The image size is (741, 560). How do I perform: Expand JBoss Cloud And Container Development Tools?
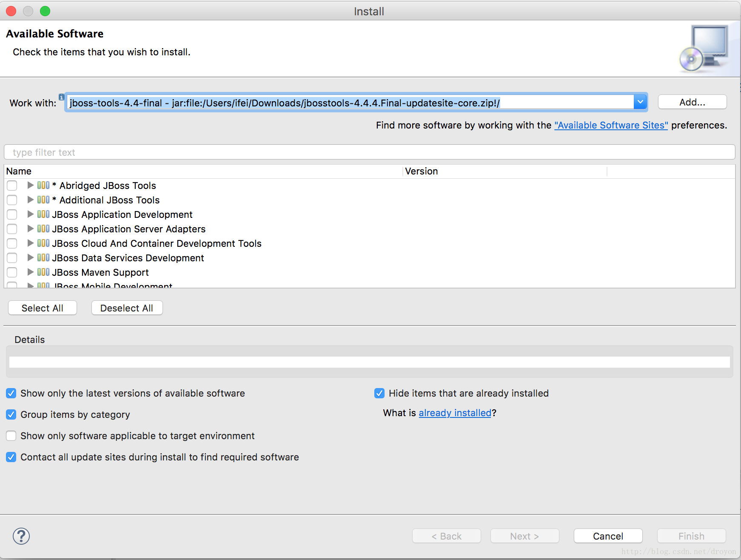(x=30, y=243)
